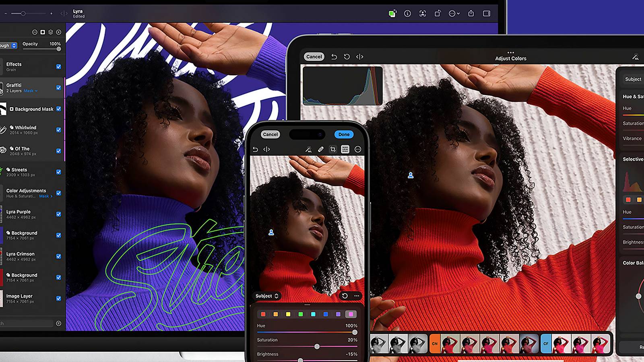The height and width of the screenshot is (362, 644).
Task: Toggle the Lyra Purple layer checkbox
Action: (x=59, y=214)
